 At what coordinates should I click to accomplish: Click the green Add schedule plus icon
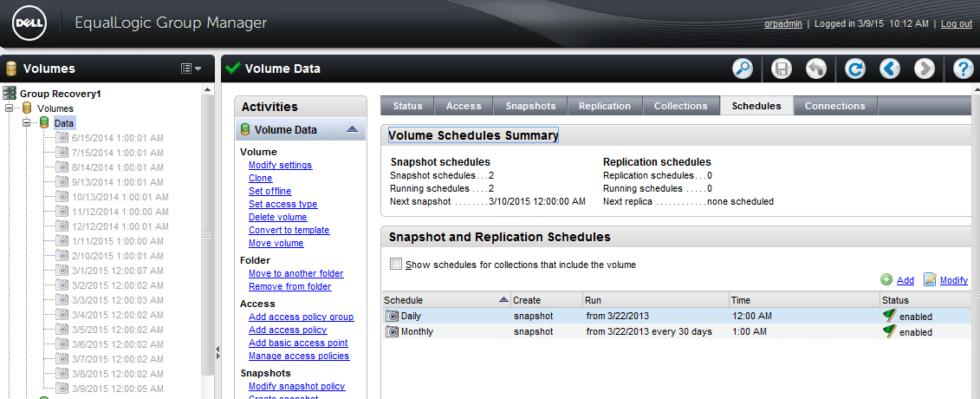coord(886,279)
